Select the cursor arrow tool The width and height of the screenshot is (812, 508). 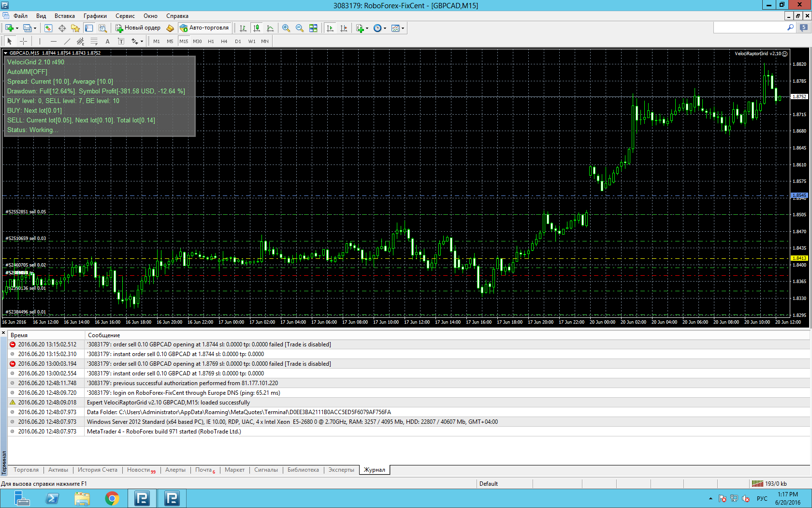[10, 41]
